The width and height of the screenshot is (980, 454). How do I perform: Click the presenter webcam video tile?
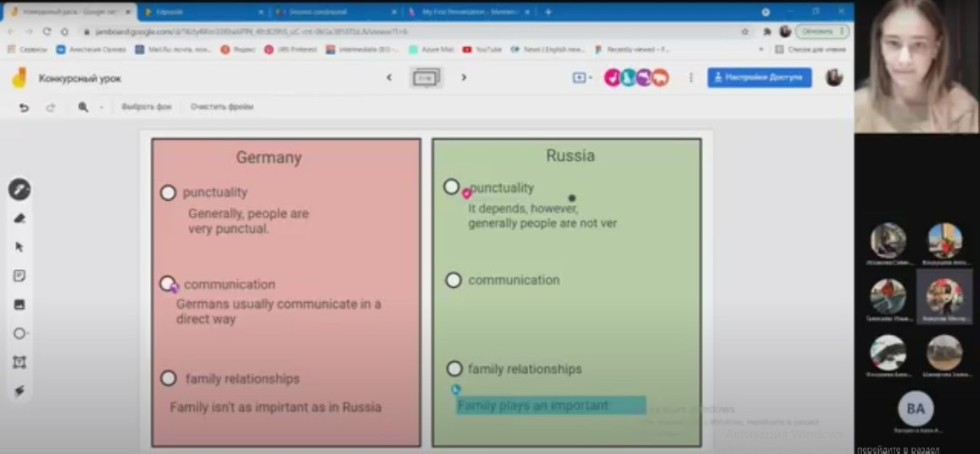pos(916,66)
